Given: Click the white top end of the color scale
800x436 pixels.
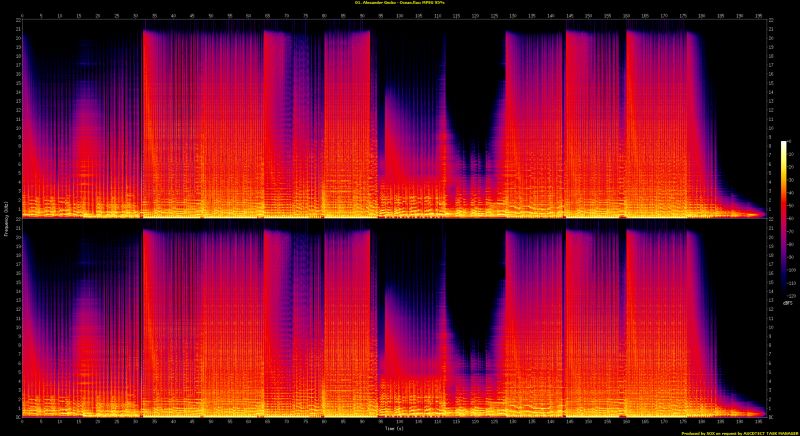Looking at the screenshot, I should [x=784, y=143].
